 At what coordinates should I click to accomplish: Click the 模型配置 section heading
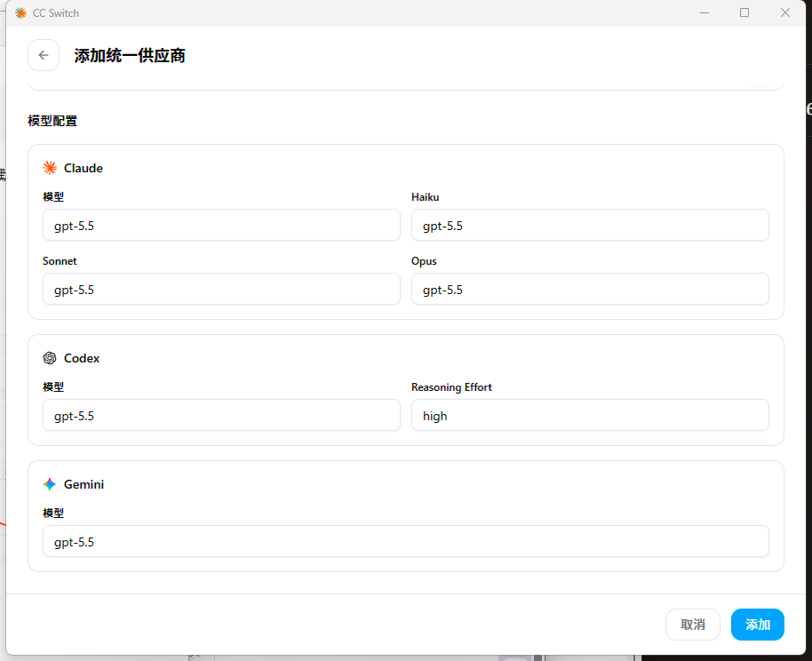(52, 121)
